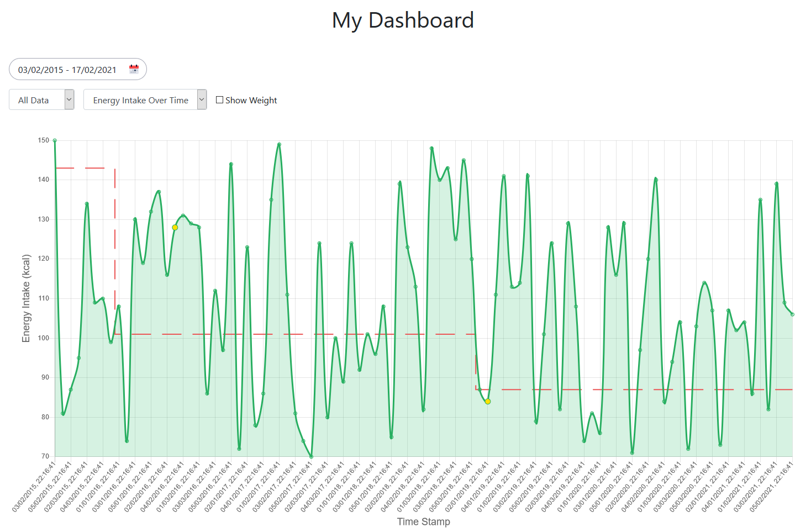The width and height of the screenshot is (811, 532).
Task: Click the 90 label on the y-axis
Action: pos(45,377)
